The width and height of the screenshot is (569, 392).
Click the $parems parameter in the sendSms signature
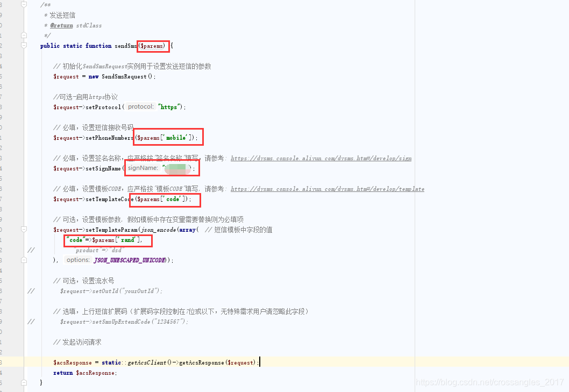click(152, 46)
